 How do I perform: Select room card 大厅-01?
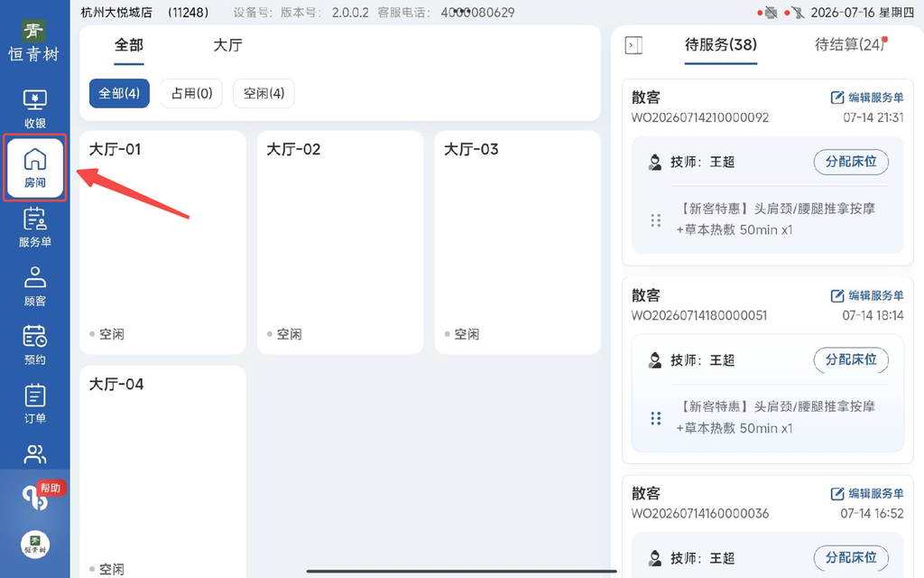[x=162, y=242]
